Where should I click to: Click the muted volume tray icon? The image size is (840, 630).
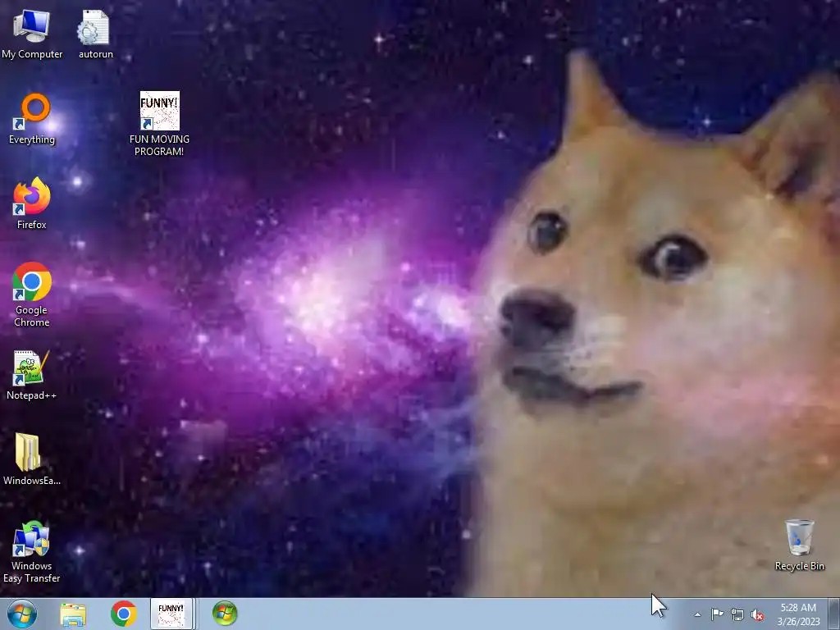tap(757, 615)
